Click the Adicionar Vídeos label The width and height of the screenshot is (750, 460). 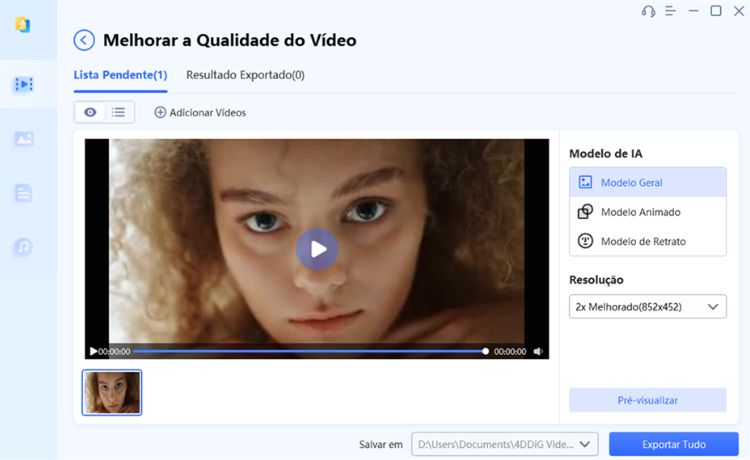click(x=208, y=112)
